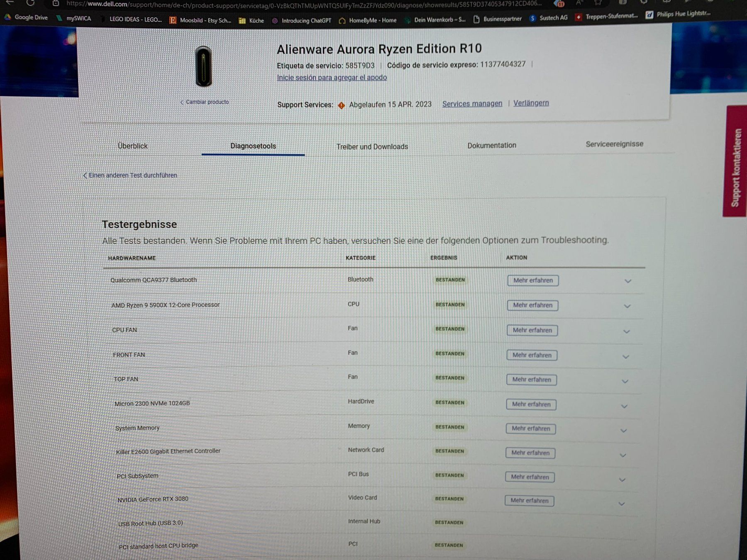The image size is (747, 560).
Task: Open the Google Drive bookmark
Action: coord(26,17)
